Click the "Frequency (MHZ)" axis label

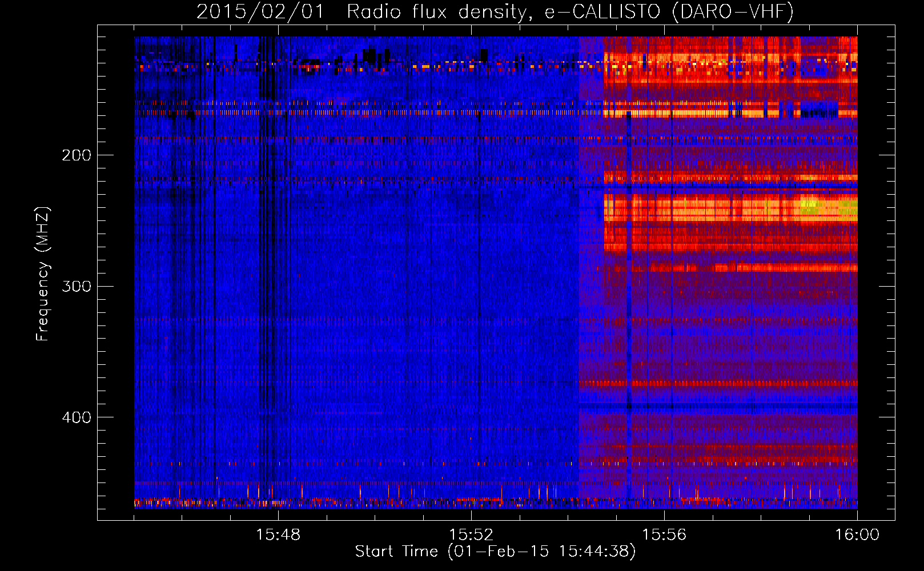click(x=43, y=274)
